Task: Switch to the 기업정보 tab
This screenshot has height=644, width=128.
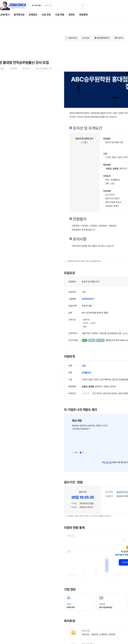Action: [13, 69]
